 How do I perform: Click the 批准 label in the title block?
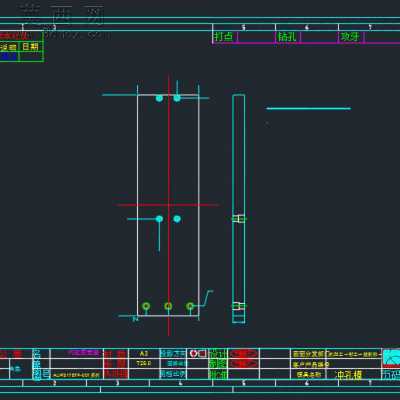218,374
